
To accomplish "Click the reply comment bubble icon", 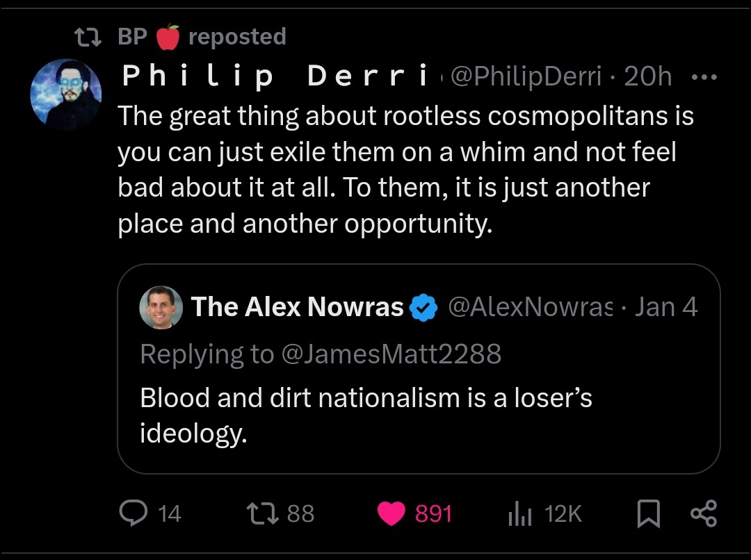I will coord(131,513).
